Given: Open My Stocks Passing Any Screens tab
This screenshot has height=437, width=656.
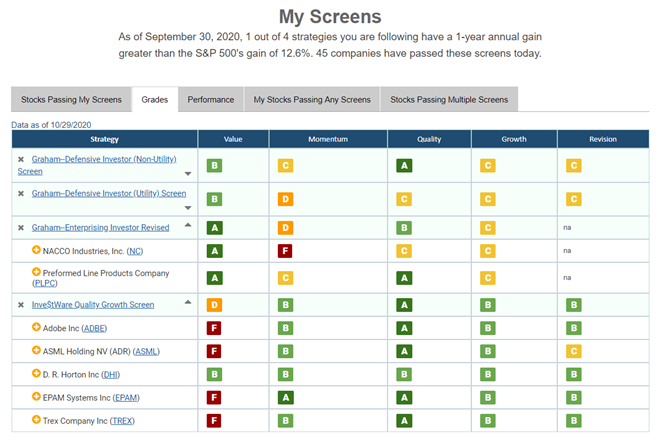Looking at the screenshot, I should [x=312, y=100].
